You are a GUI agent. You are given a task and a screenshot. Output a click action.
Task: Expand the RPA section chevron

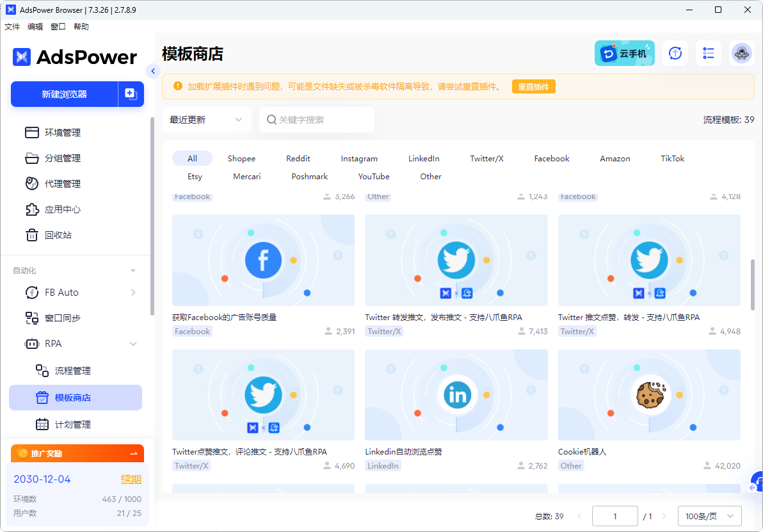133,344
